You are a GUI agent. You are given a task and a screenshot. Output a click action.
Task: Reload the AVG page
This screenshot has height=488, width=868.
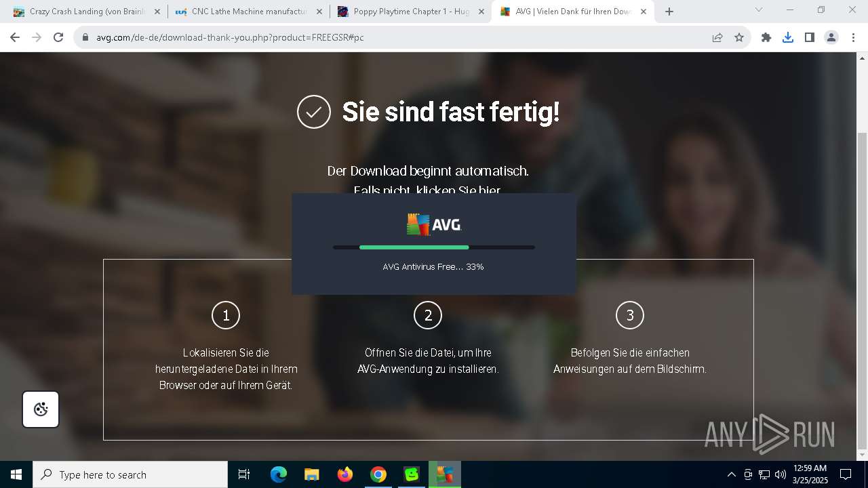(58, 37)
